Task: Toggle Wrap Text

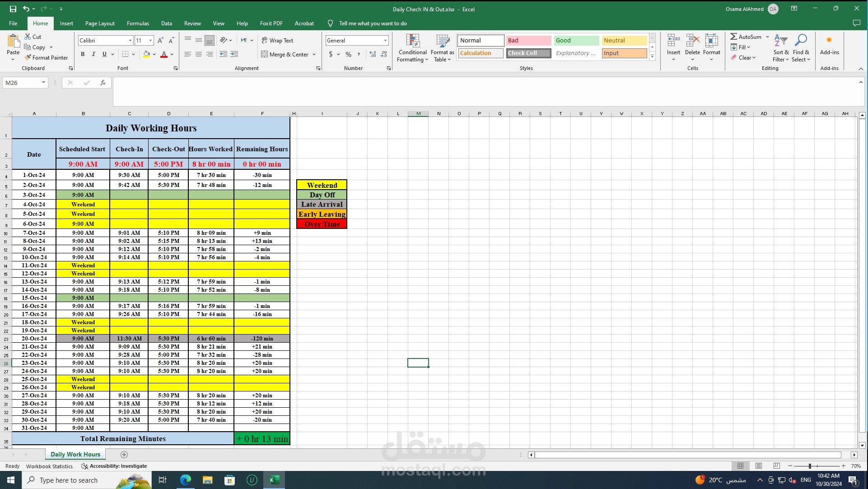Action: 277,40
